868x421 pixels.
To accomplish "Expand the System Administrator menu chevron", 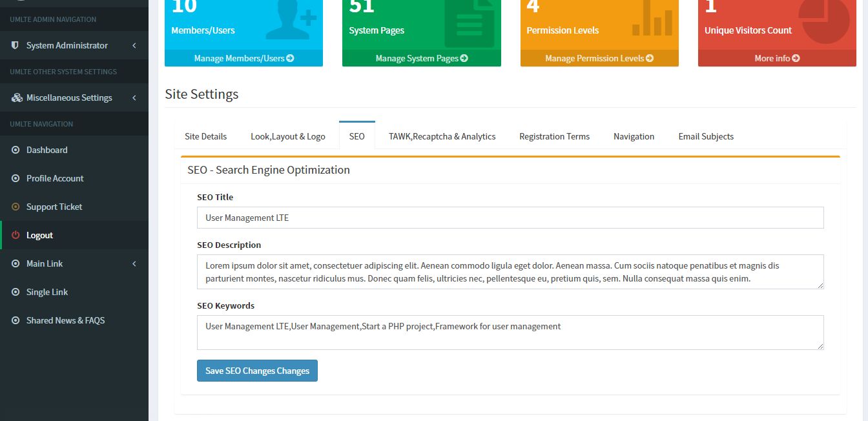I will click(x=134, y=46).
